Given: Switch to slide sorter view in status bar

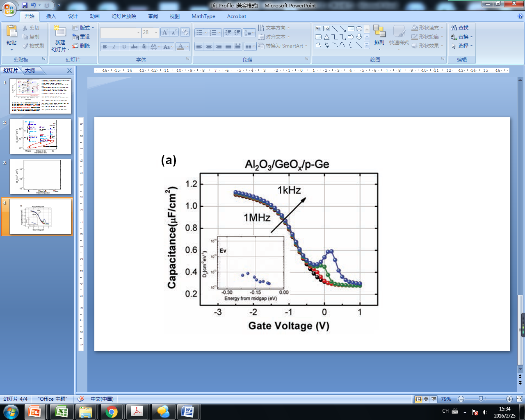Looking at the screenshot, I should click(426, 399).
